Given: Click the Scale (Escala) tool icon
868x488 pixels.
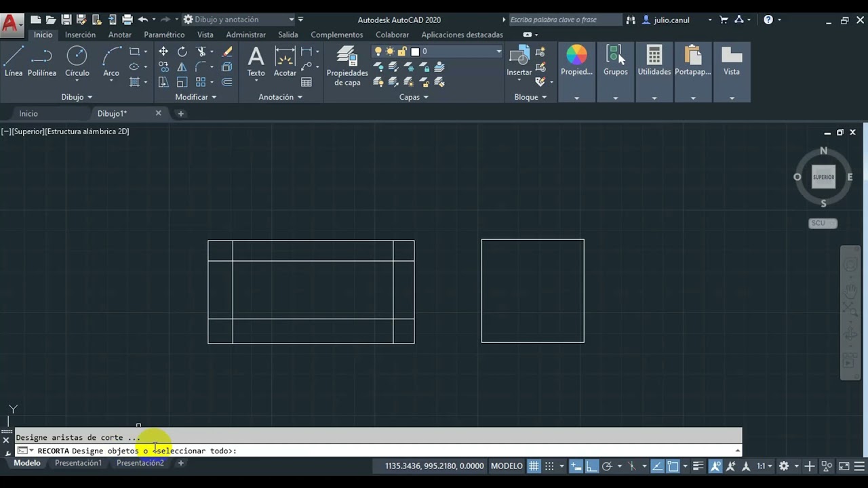Looking at the screenshot, I should pos(182,82).
